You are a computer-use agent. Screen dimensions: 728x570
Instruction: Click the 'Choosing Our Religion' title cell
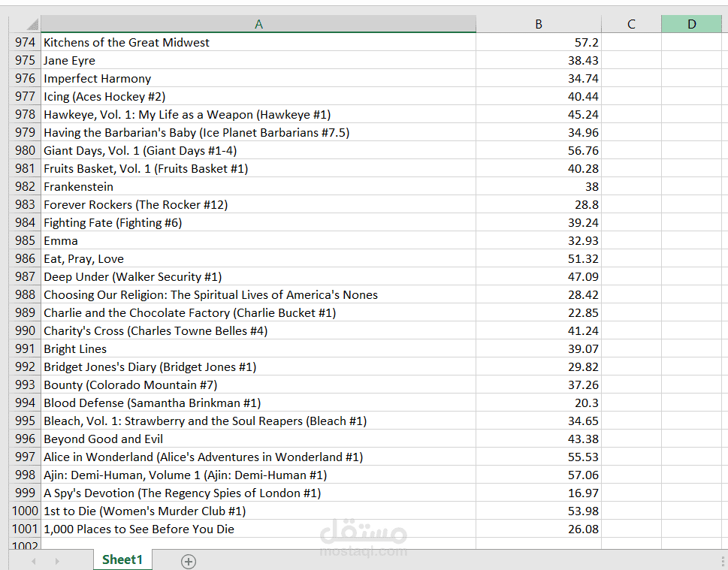point(258,294)
